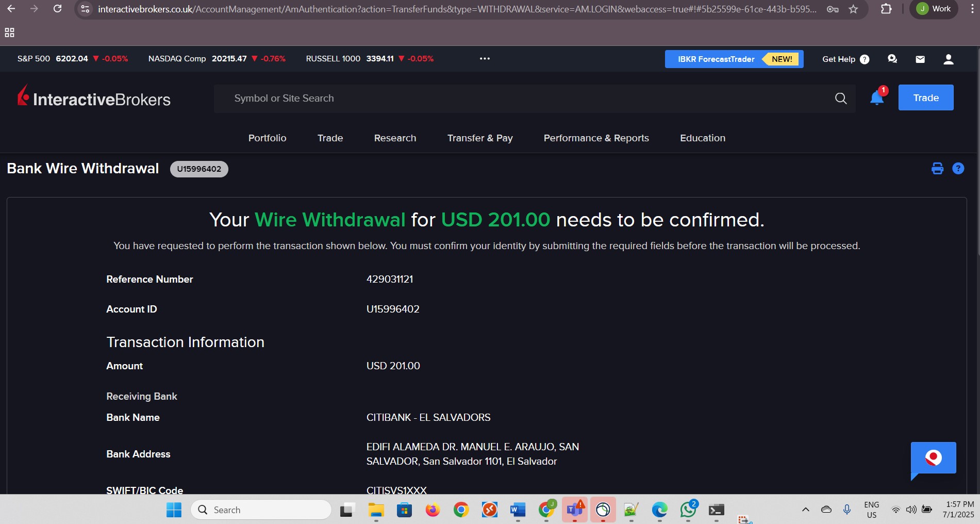
Task: Open site information icon in address bar
Action: click(x=86, y=9)
